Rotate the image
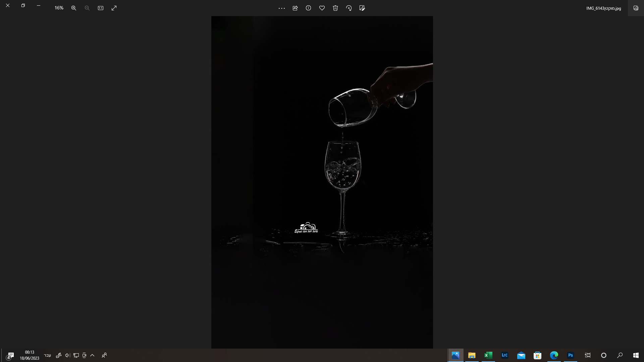This screenshot has width=644, height=362. [x=349, y=8]
